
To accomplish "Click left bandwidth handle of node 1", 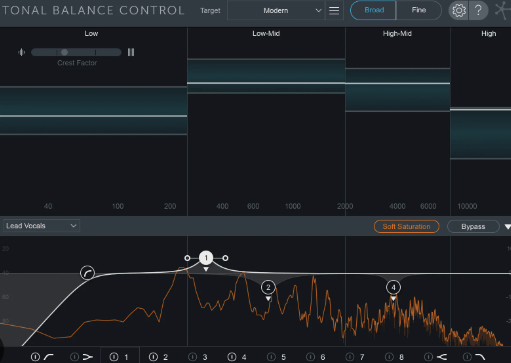I will (187, 258).
